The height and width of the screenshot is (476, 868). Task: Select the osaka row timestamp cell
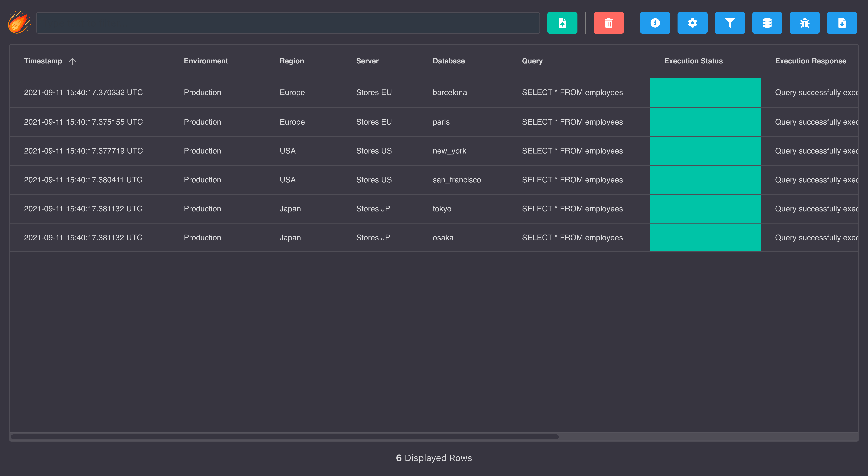point(83,238)
